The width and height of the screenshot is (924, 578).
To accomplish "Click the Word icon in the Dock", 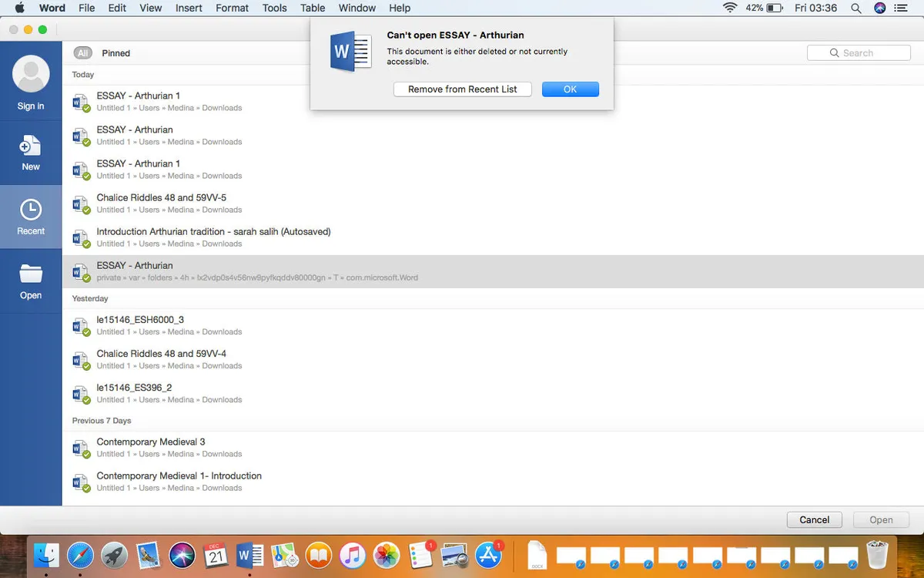I will 250,555.
